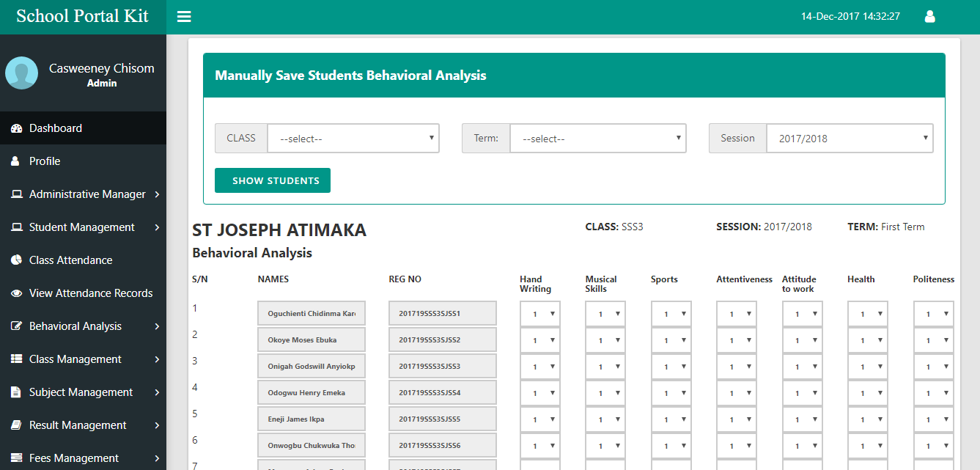Click the Profile person icon
Image resolution: width=980 pixels, height=470 pixels.
click(16, 161)
